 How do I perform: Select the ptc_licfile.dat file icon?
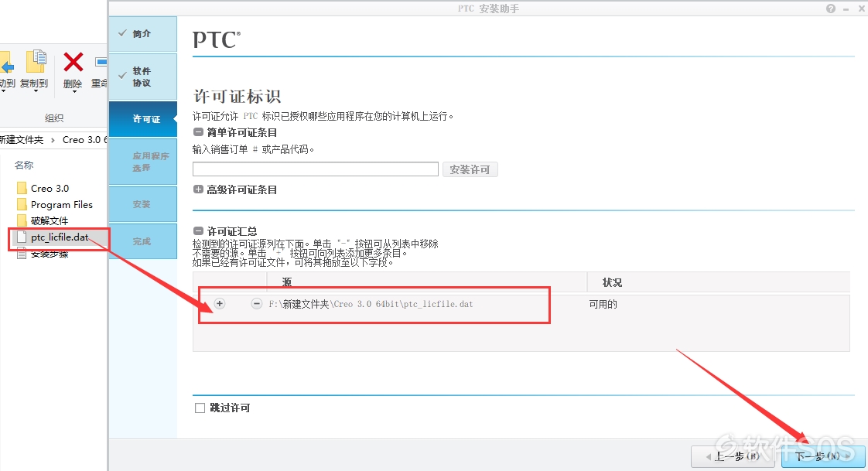point(22,237)
